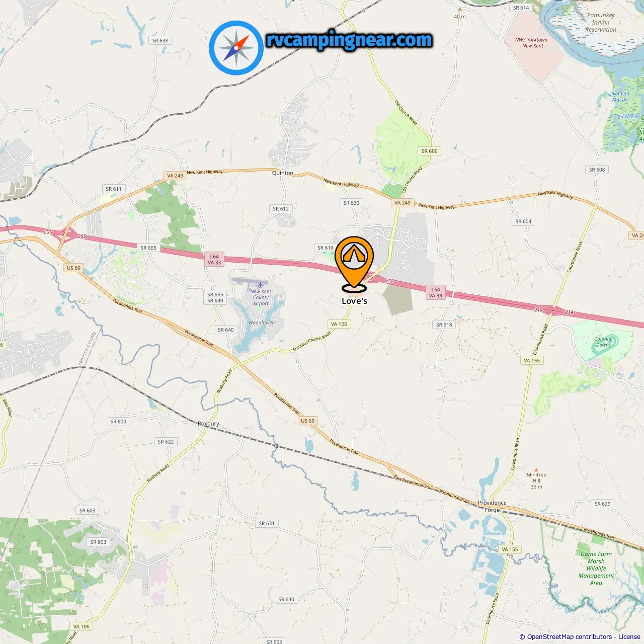The width and height of the screenshot is (644, 644).
Task: Click the New Kent County Airport icon
Action: [x=260, y=285]
